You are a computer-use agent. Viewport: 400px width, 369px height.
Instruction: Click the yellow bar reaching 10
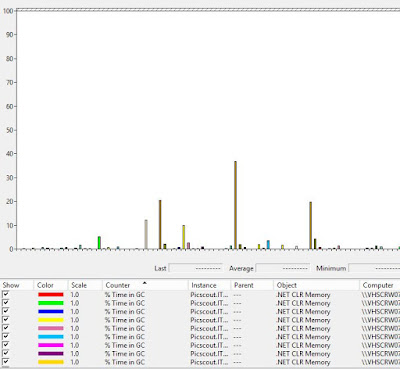point(184,237)
